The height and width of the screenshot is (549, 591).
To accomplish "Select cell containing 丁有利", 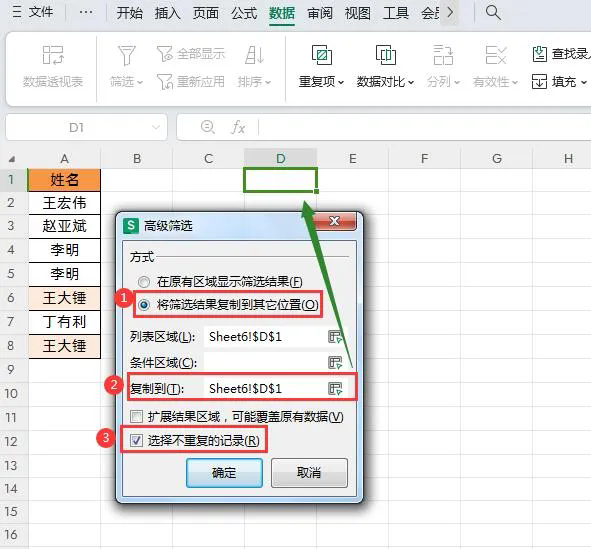I will click(x=64, y=322).
